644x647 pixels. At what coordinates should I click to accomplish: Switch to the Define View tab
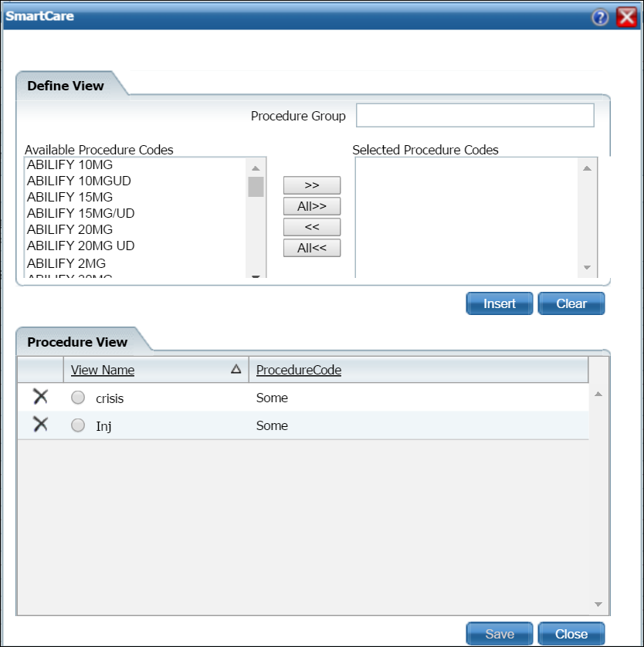coord(66,86)
